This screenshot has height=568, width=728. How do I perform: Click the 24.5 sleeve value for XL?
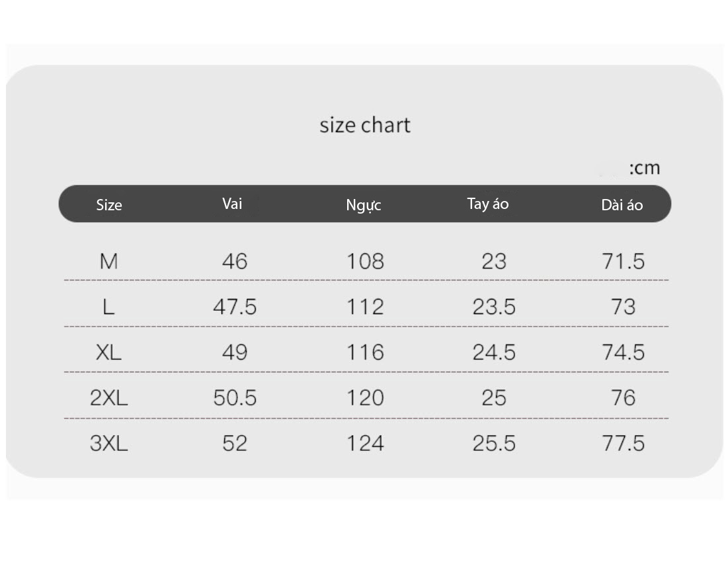point(494,352)
